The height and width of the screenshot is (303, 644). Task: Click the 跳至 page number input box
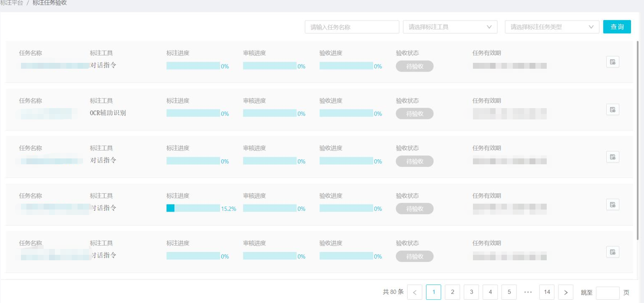[x=608, y=293]
